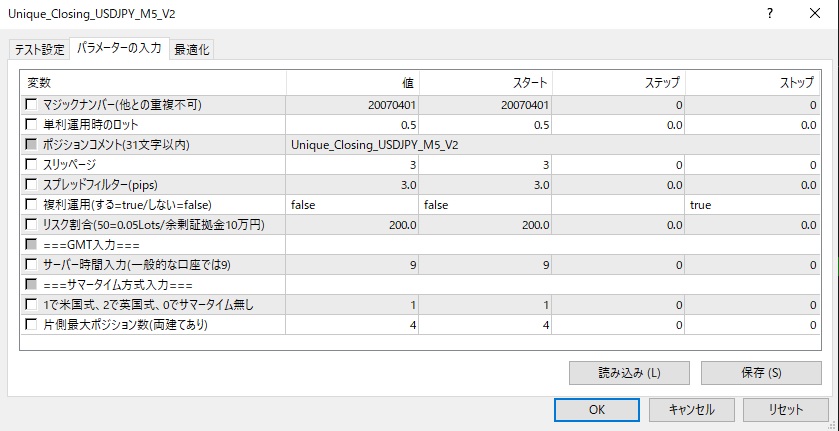The image size is (839, 431).
Task: Tick the 片側最大ポジション数 checkbox
Action: click(33, 324)
